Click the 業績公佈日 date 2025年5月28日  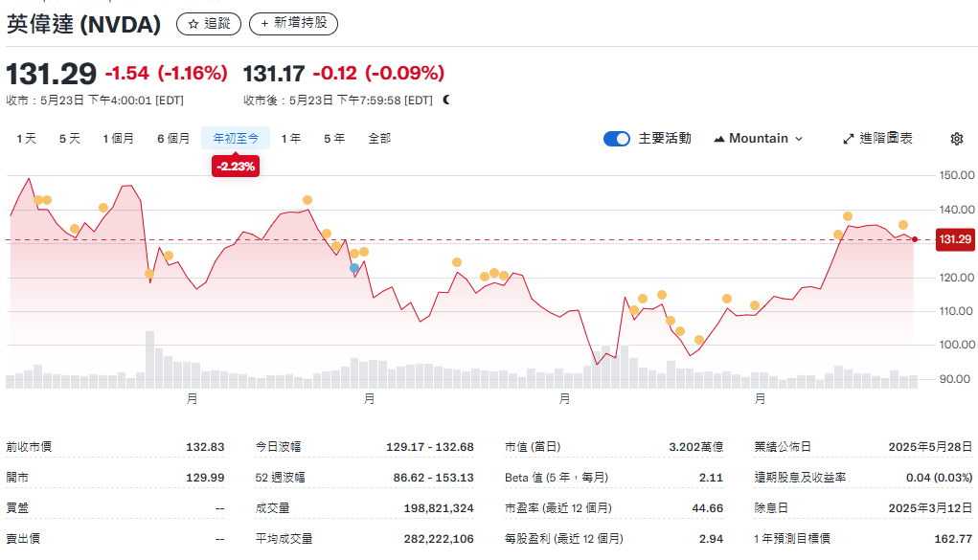[x=930, y=447]
